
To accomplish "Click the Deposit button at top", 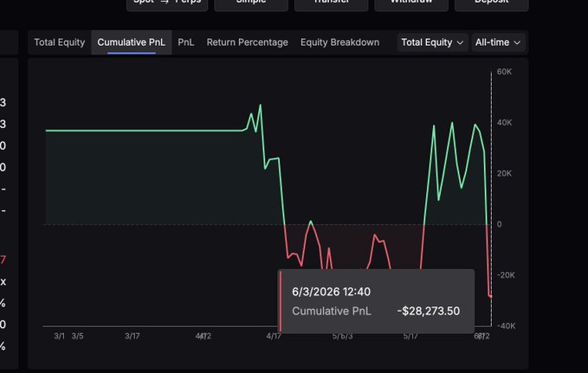I will (x=492, y=3).
